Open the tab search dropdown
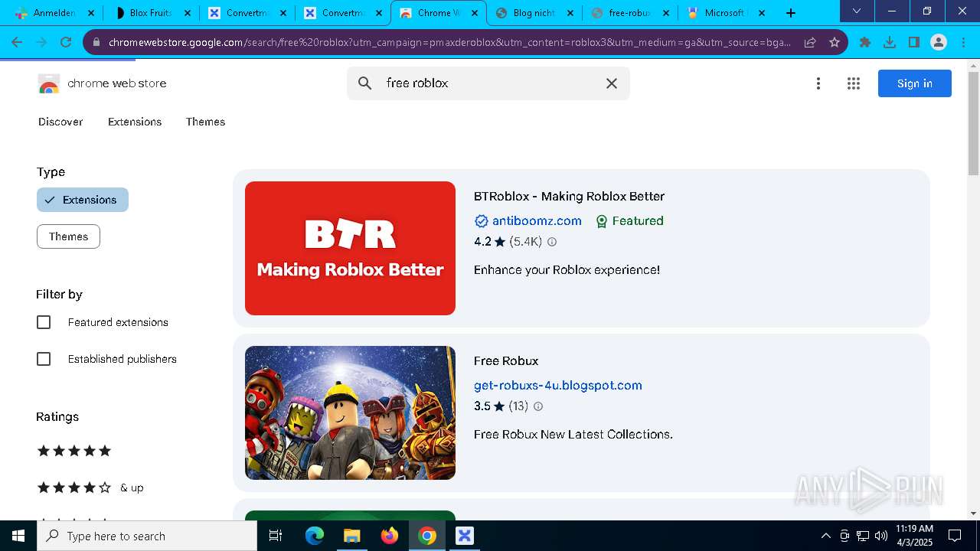980x551 pixels. pos(857,11)
